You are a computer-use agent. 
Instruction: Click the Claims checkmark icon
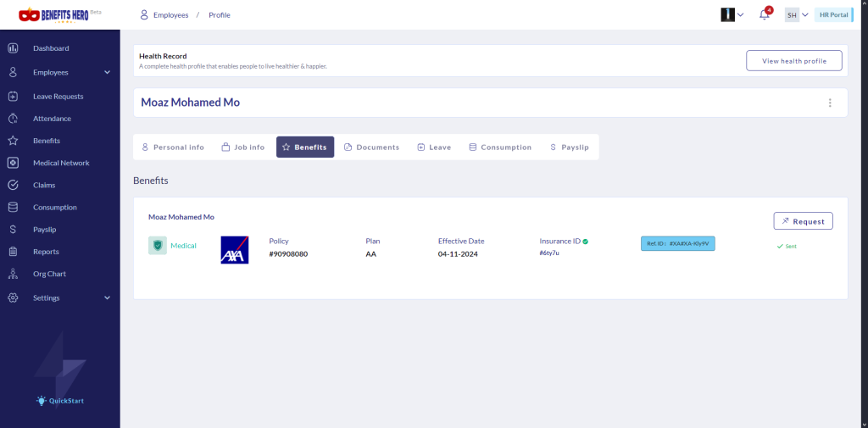click(x=14, y=185)
